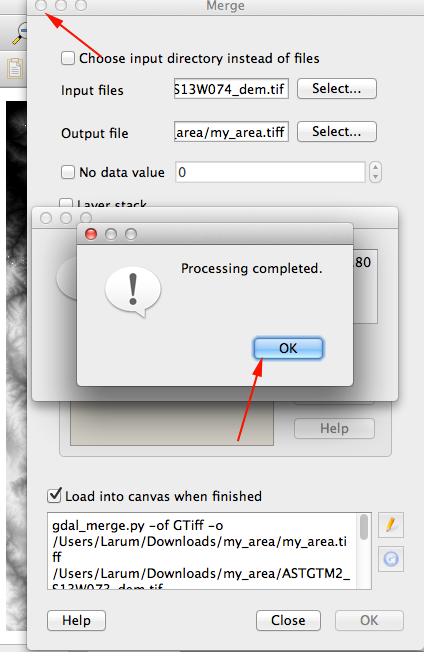
Task: Click Select button for Input files
Action: (x=337, y=89)
